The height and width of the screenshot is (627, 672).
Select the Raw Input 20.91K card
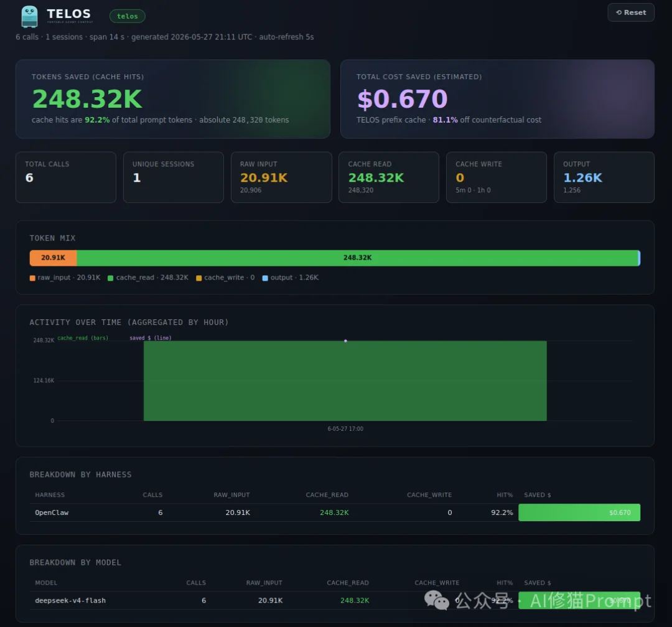click(281, 177)
